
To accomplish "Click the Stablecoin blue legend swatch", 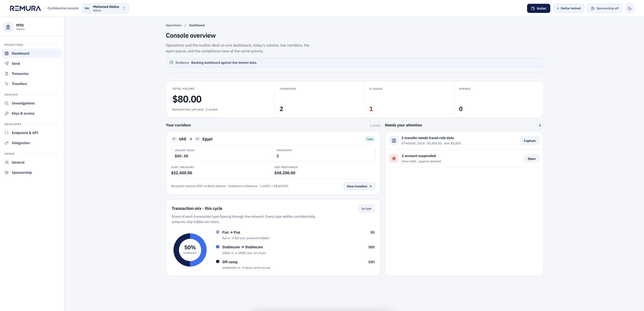I will click(x=218, y=247).
